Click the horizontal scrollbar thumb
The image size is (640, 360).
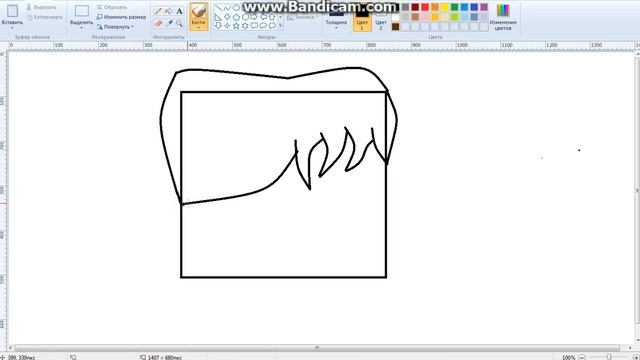coord(317,348)
